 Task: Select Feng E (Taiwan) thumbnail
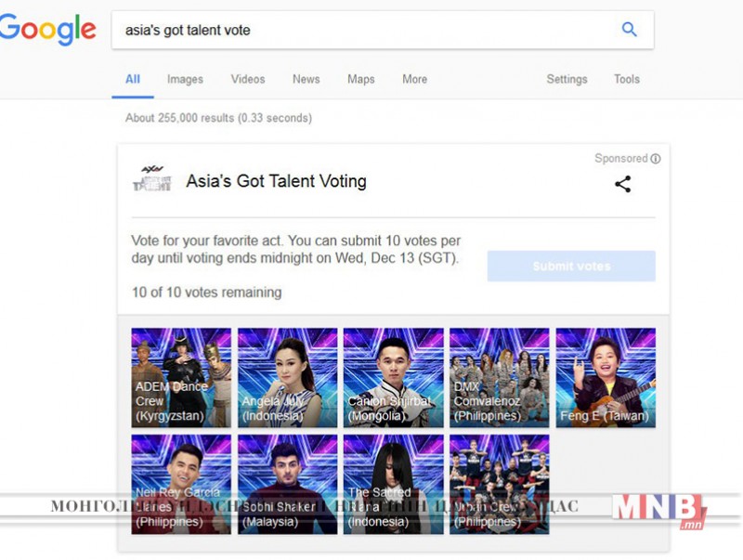click(606, 378)
